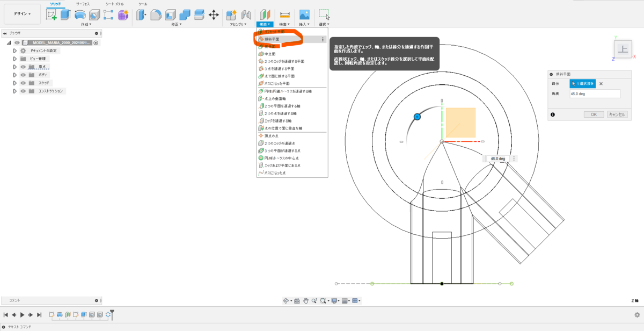Choose パスに沿った平面 menu item
Viewport: 644px width, 331px height.
[292, 84]
